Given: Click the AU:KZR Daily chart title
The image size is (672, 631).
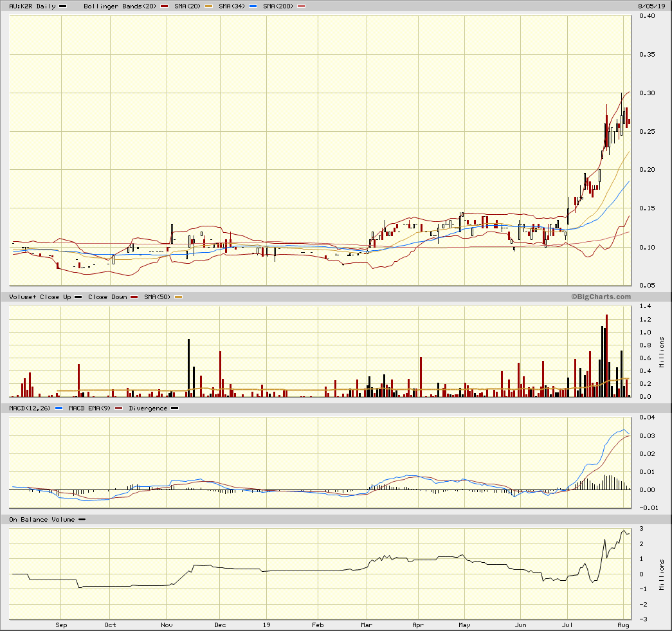Looking at the screenshot, I should coord(33,6).
